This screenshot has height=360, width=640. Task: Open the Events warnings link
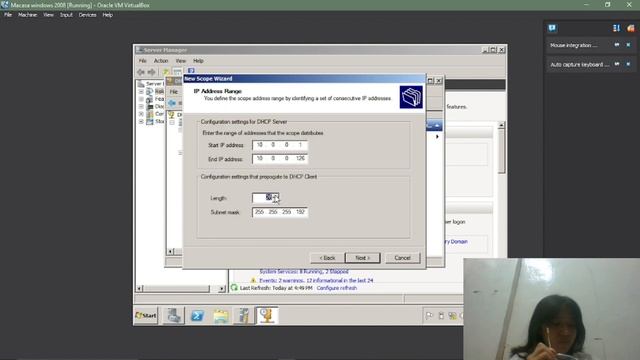point(316,280)
